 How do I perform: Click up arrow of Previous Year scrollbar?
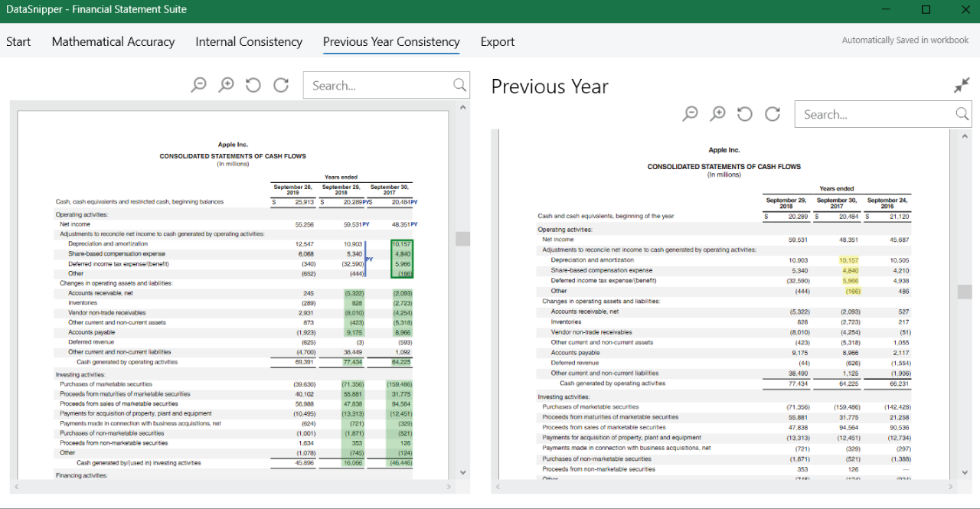[x=965, y=135]
